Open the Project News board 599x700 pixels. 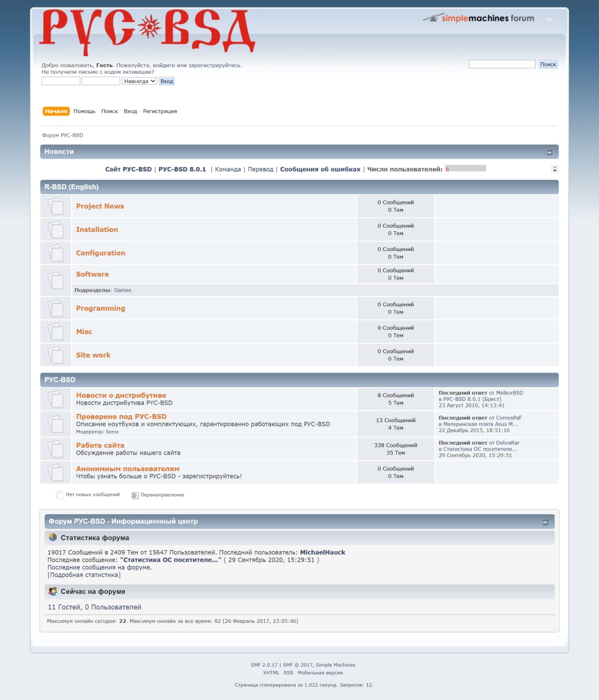[100, 206]
